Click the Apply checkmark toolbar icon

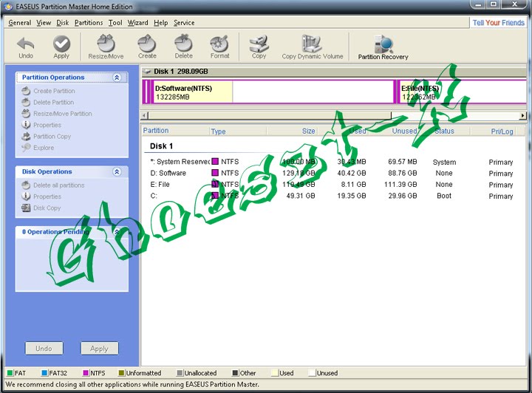61,47
